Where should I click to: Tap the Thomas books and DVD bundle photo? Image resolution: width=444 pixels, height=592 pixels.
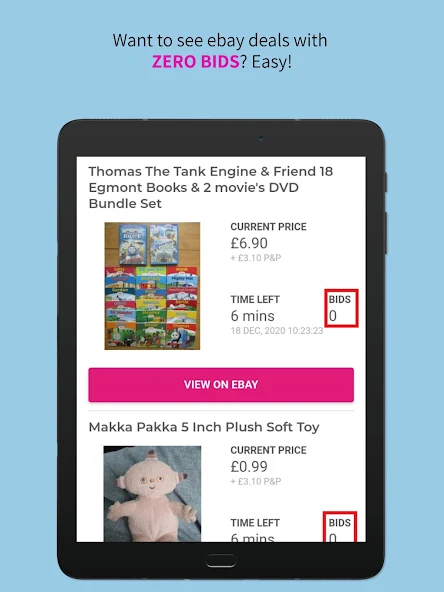(152, 286)
